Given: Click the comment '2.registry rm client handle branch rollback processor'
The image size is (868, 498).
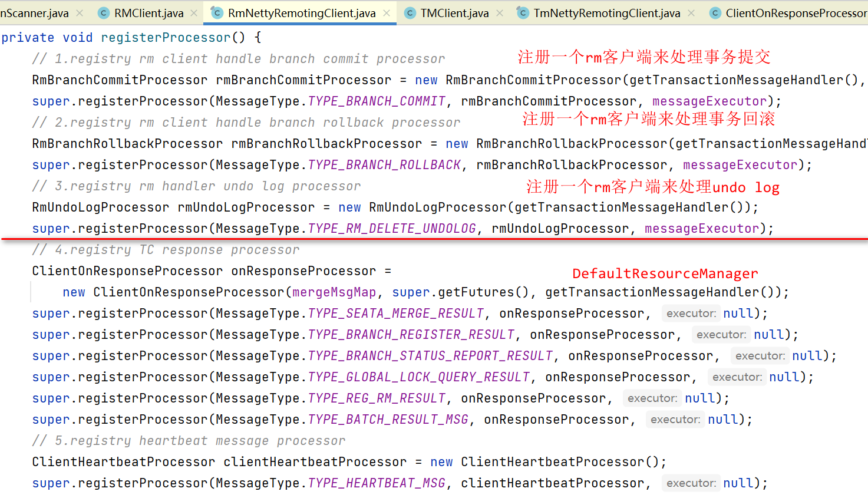Looking at the screenshot, I should pyautogui.click(x=246, y=123).
